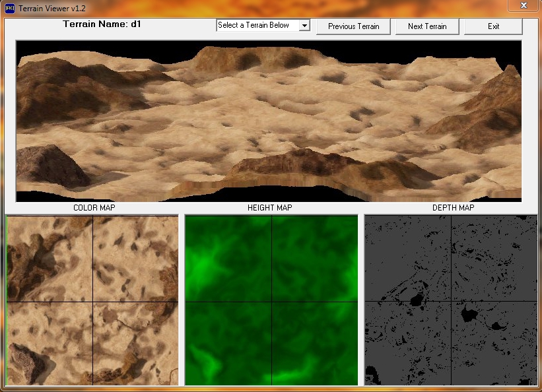Click the Color Map thumbnail image

pyautogui.click(x=92, y=300)
